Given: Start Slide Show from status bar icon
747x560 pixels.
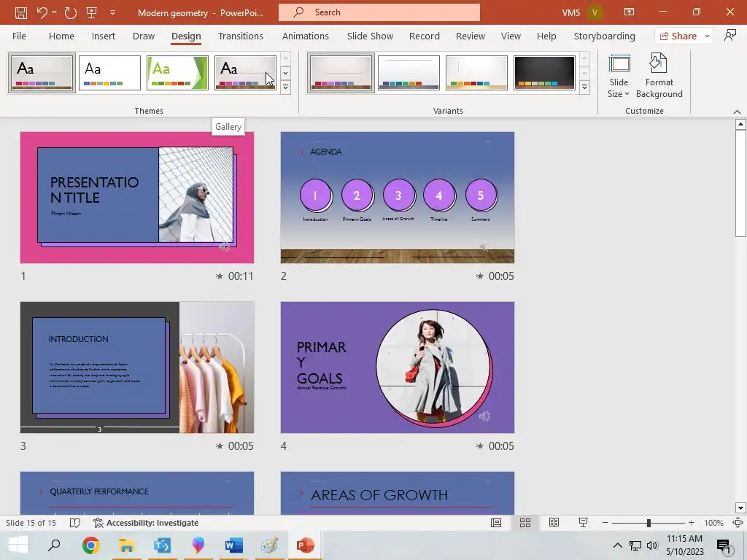Looking at the screenshot, I should (x=583, y=523).
